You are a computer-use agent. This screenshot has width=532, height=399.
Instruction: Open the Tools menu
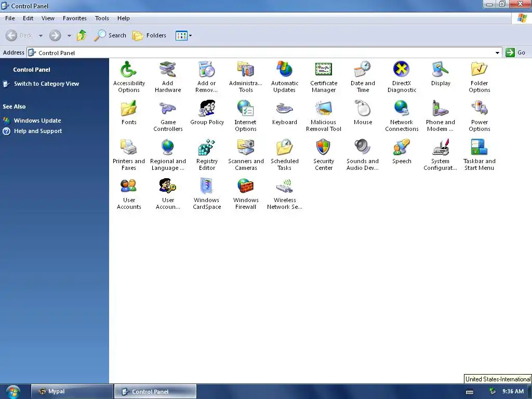tap(102, 18)
